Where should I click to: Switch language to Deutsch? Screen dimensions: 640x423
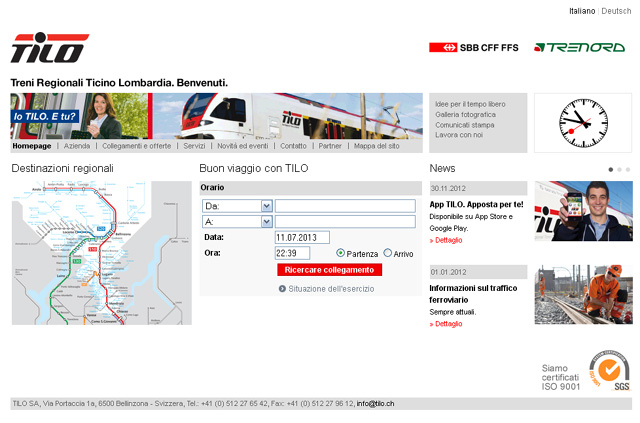coord(615,11)
